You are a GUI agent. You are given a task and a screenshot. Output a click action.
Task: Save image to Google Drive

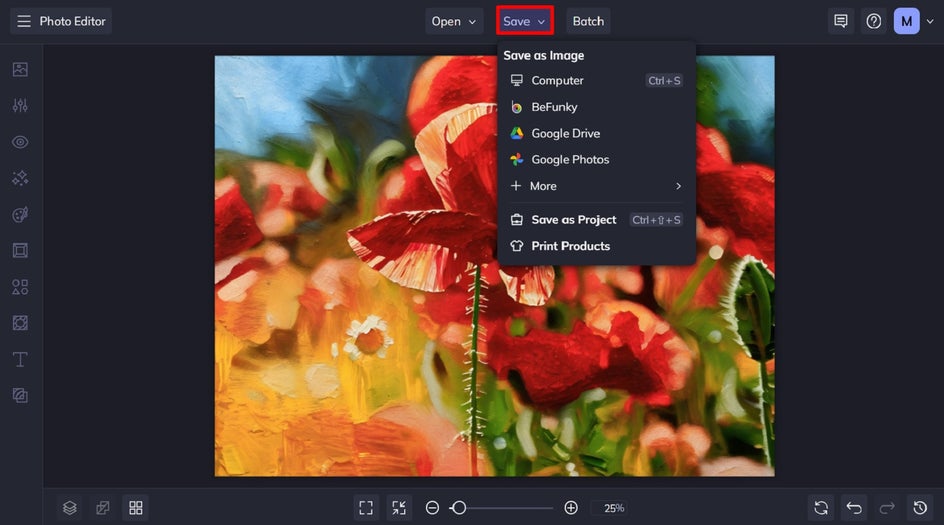tap(596, 133)
